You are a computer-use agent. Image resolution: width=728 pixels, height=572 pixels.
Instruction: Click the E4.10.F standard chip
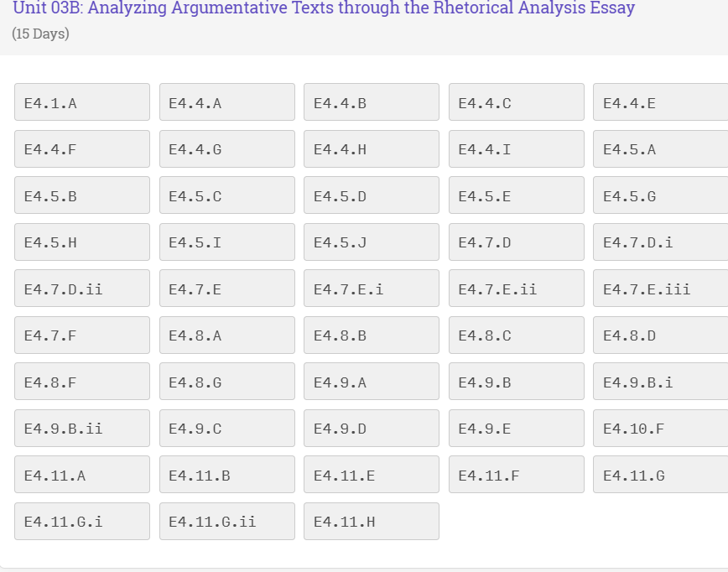tap(660, 429)
